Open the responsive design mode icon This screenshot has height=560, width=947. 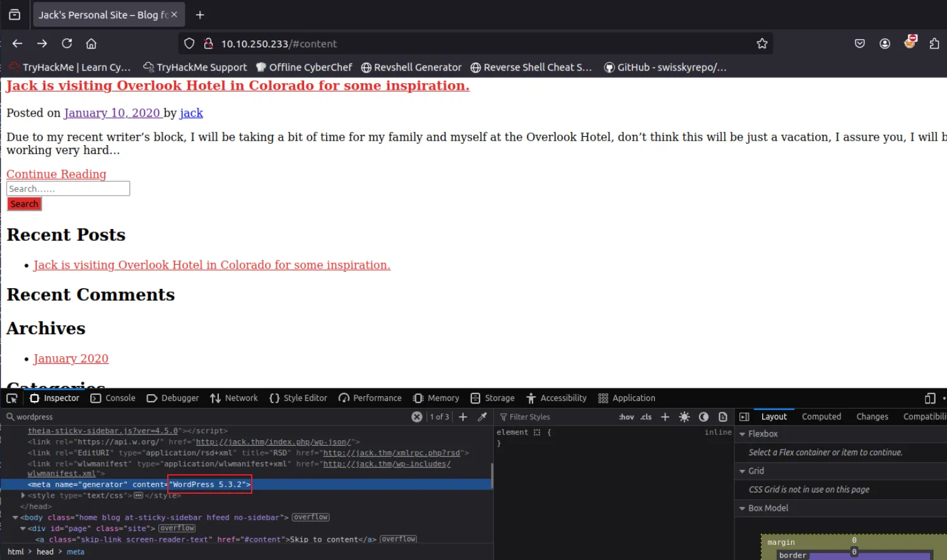click(929, 398)
